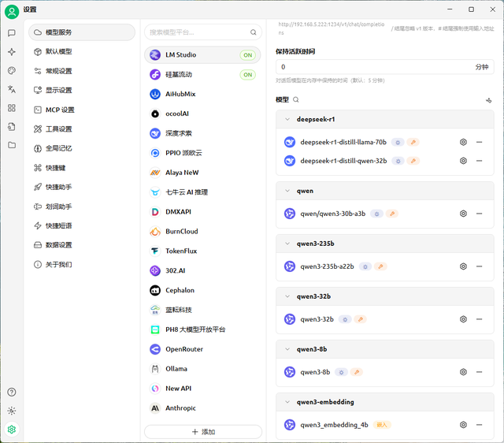Remove the qwen3-32b model
Screen dimensions: 504x443
[480, 318]
